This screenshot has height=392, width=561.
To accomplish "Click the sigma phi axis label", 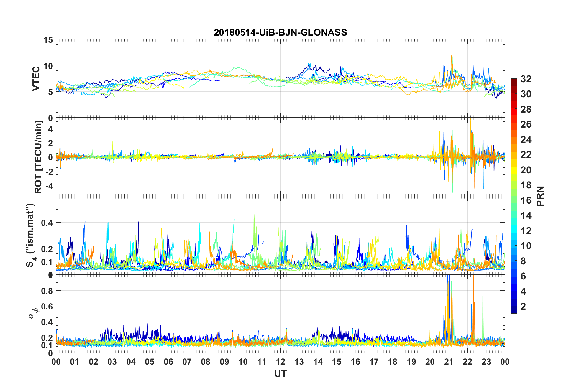I will click(33, 313).
